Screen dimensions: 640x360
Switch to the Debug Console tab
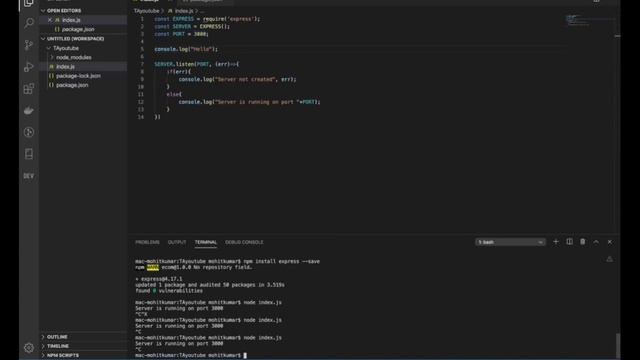(244, 242)
